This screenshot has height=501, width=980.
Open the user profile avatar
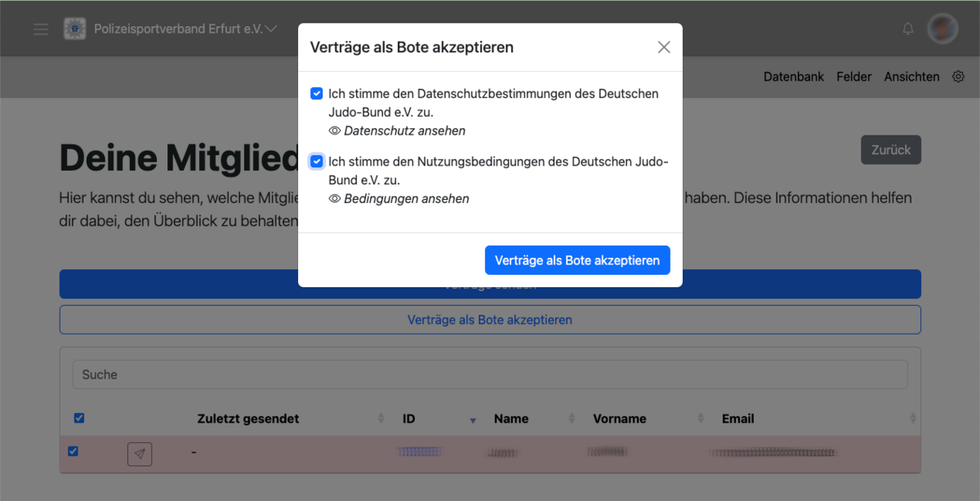point(942,29)
